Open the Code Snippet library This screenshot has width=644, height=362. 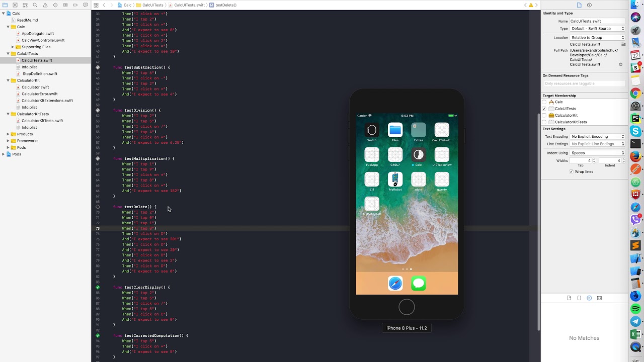[x=579, y=298]
